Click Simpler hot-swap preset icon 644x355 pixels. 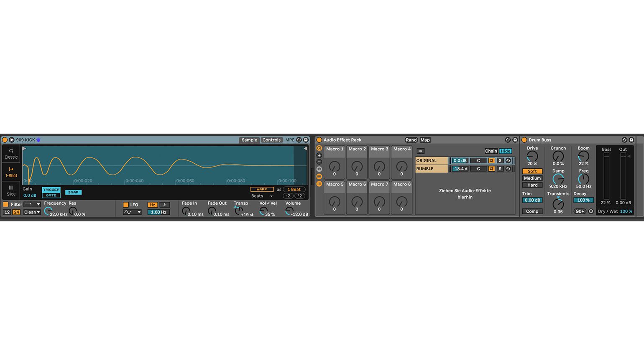(299, 140)
